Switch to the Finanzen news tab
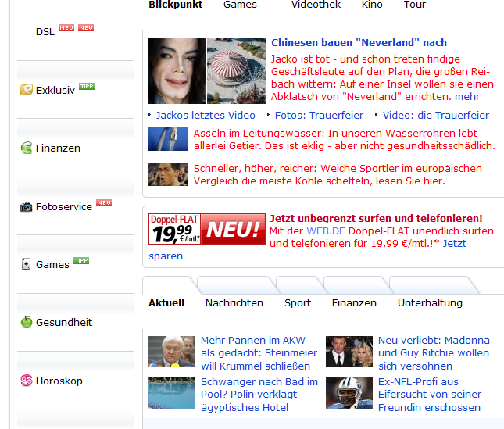Viewport: 504px width, 429px height. 354,302
